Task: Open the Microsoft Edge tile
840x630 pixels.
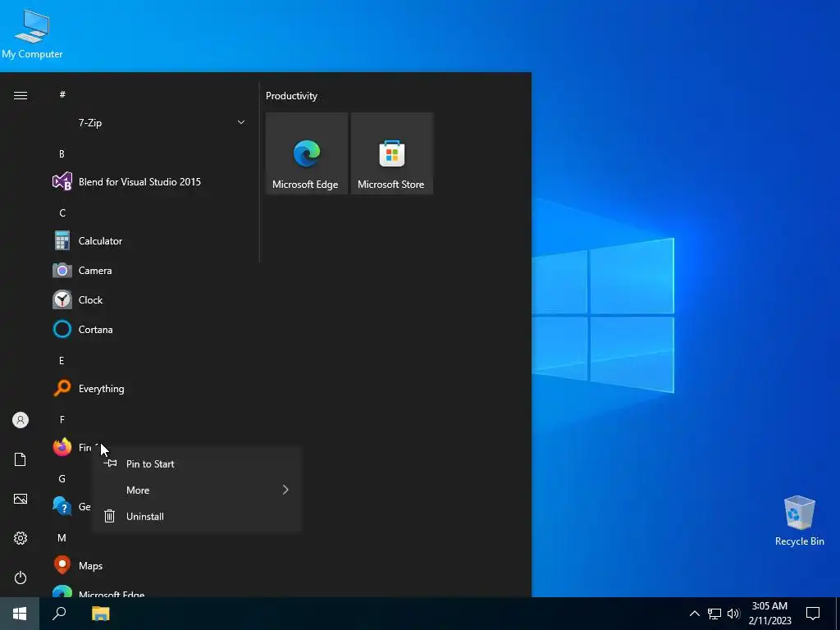Action: [x=307, y=153]
